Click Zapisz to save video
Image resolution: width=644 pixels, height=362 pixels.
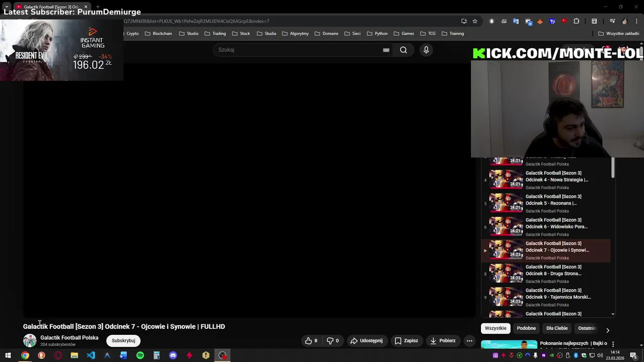click(406, 340)
